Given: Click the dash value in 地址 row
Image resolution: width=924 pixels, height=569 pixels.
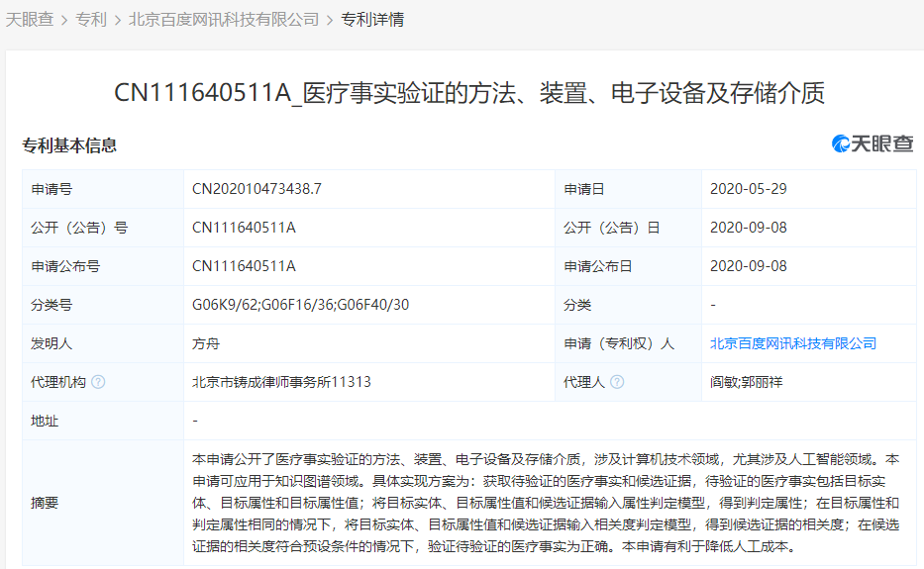Looking at the screenshot, I should coord(195,421).
